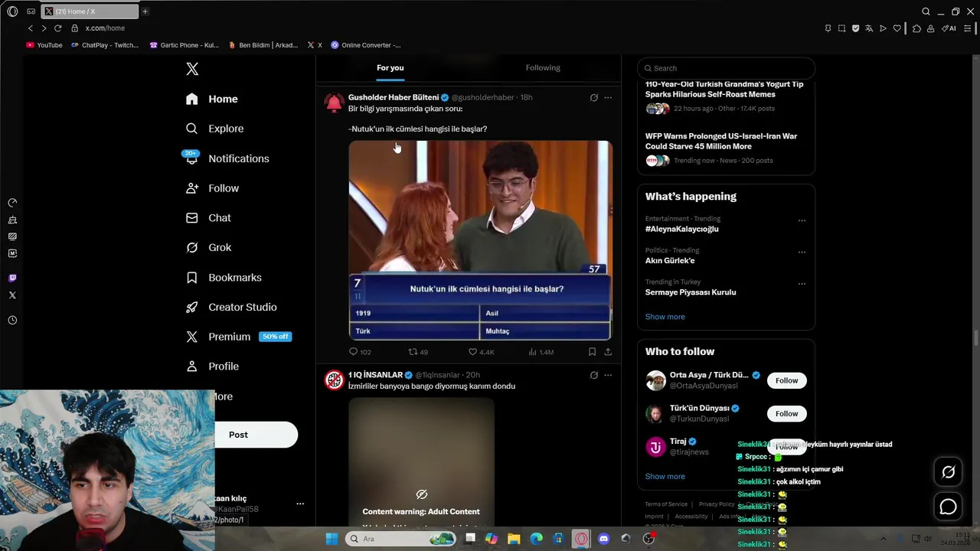Open Creator Studio in the sidebar

[x=231, y=307]
